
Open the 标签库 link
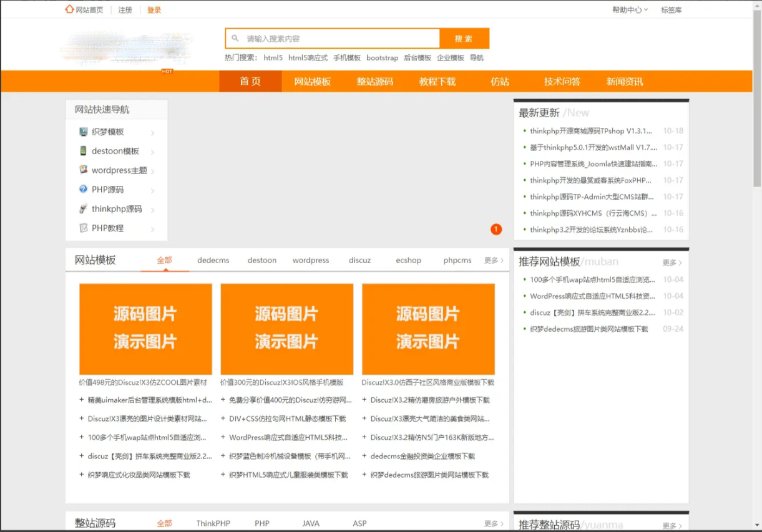(x=672, y=10)
